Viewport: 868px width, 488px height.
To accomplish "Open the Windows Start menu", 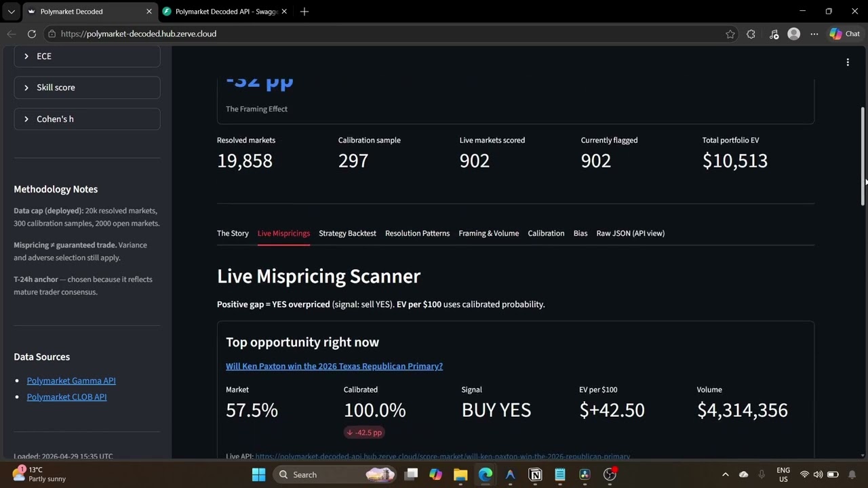I will [258, 474].
